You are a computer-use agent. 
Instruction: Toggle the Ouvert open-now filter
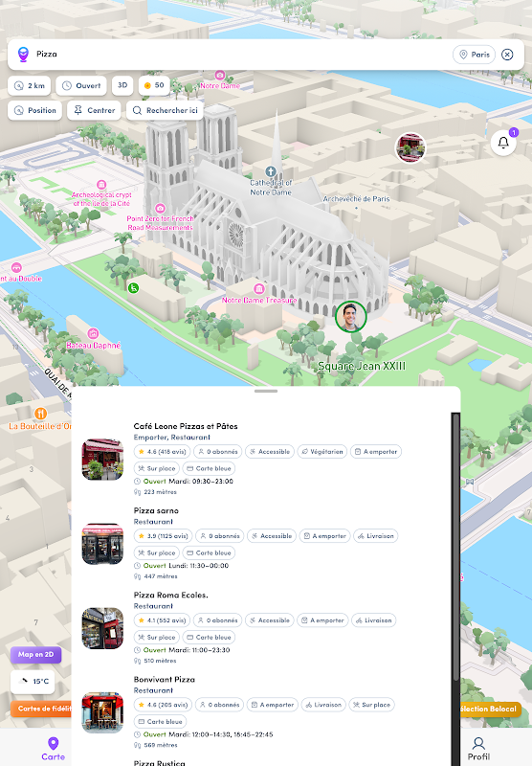pyautogui.click(x=81, y=85)
